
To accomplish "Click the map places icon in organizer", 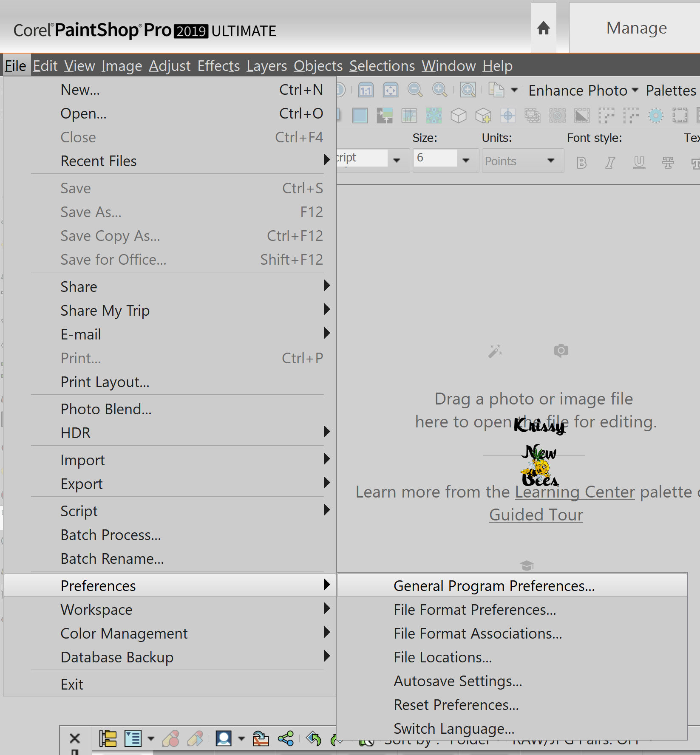I will coord(261,738).
